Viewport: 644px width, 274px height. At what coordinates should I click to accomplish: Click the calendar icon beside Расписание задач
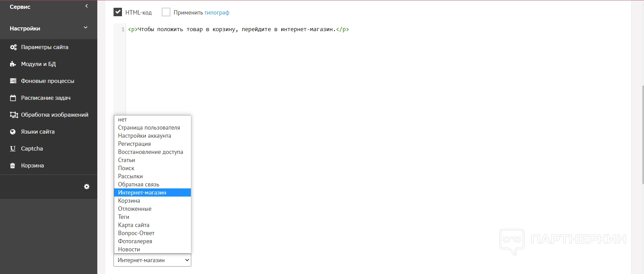(x=13, y=98)
